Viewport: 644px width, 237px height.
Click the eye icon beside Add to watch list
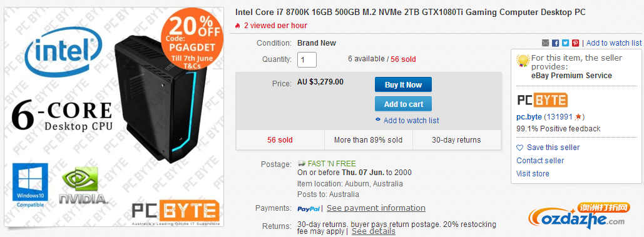click(378, 120)
